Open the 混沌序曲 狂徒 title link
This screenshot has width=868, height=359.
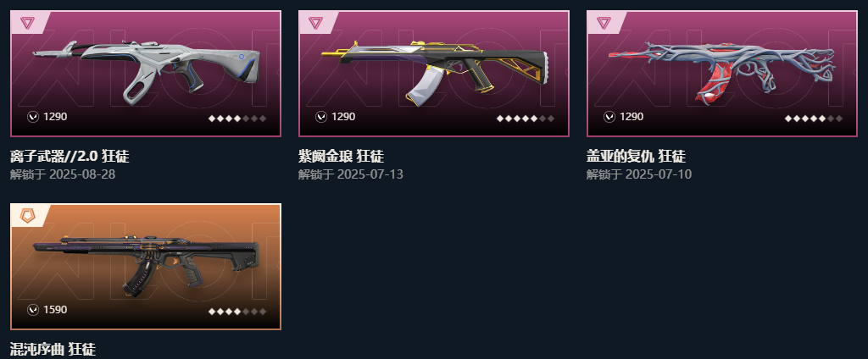click(53, 349)
